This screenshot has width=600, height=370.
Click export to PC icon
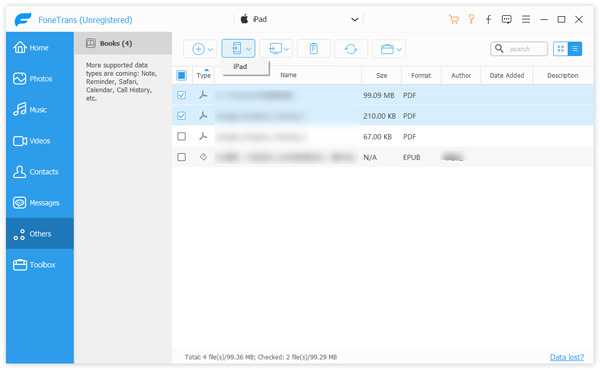[276, 49]
